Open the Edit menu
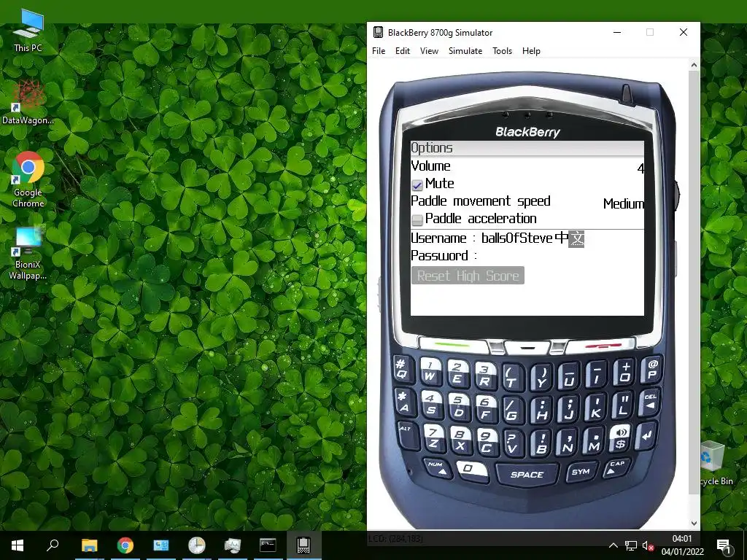 click(402, 51)
